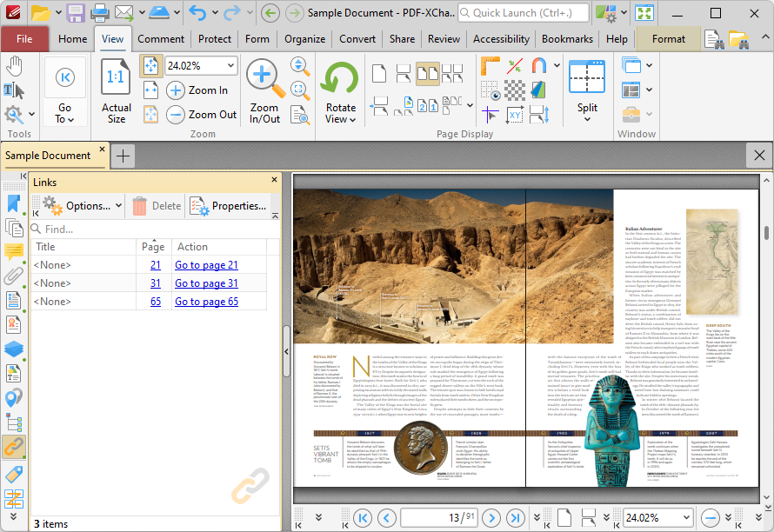Open a new document tab with plus

point(123,156)
